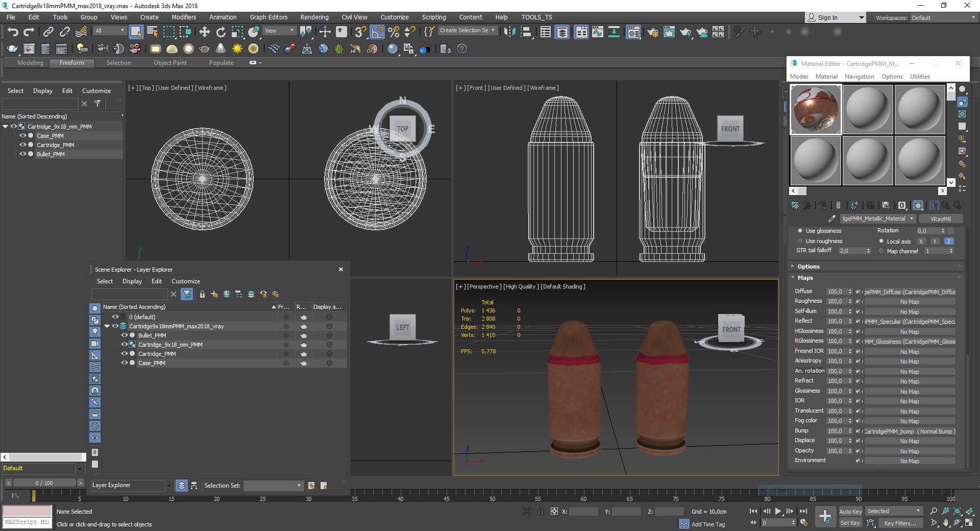Select the Rotate transform tool
980x531 pixels.
220,32
